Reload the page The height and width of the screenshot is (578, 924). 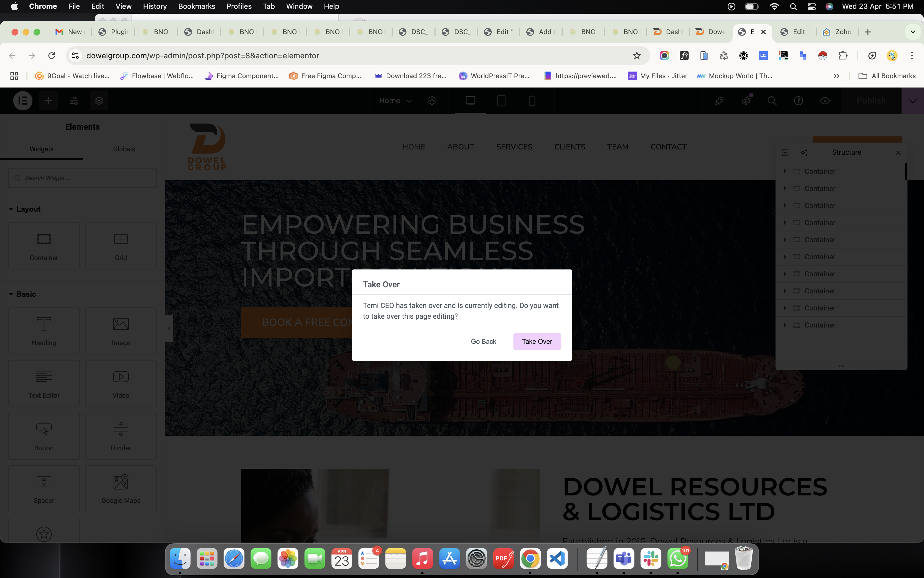point(51,55)
